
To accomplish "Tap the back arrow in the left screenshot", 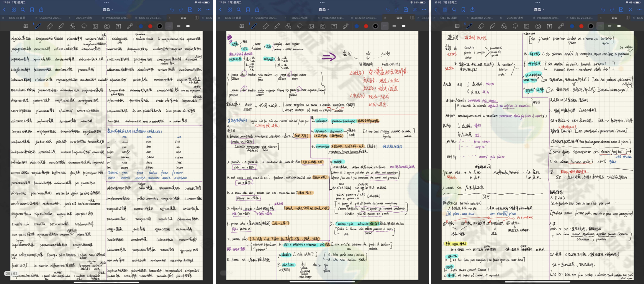I will click(x=4, y=10).
